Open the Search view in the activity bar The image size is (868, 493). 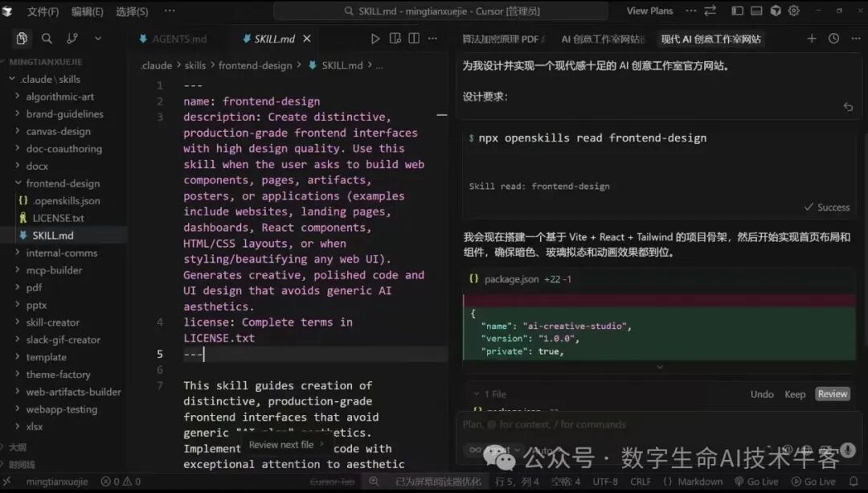(46, 38)
